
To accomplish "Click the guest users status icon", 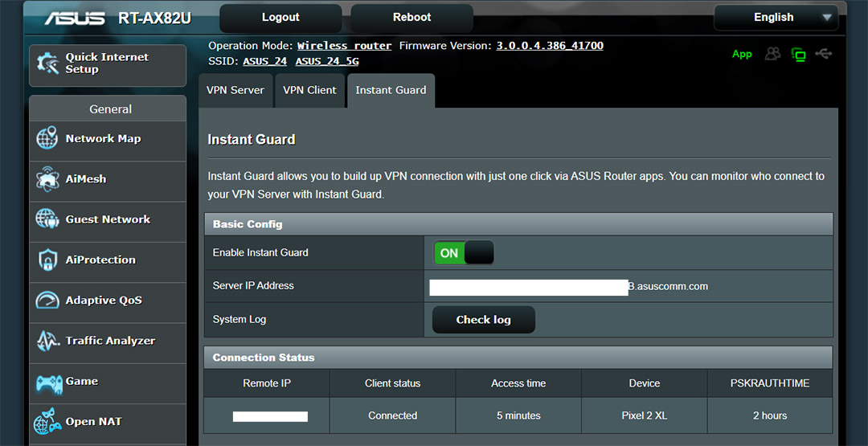I will point(773,54).
